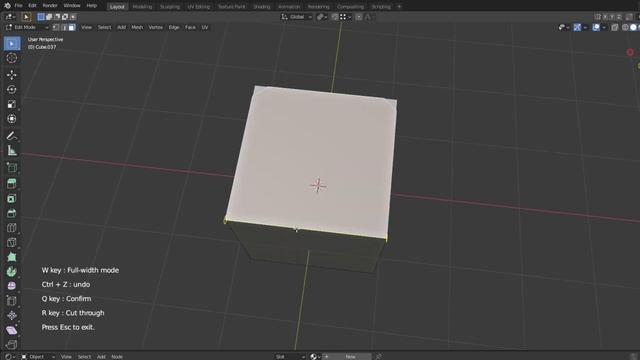Enable edge select mode
640x360 pixels.
point(64,27)
